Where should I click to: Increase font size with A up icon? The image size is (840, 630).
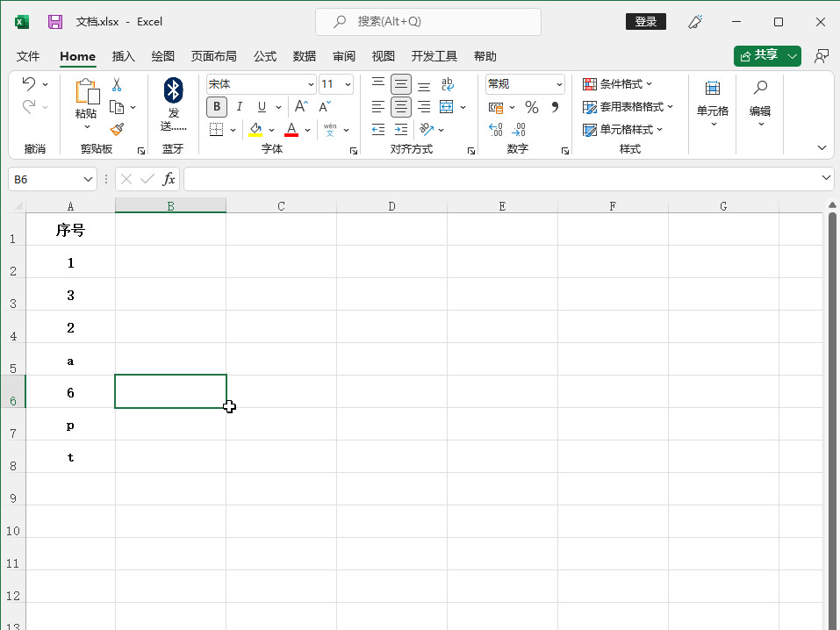pyautogui.click(x=301, y=106)
